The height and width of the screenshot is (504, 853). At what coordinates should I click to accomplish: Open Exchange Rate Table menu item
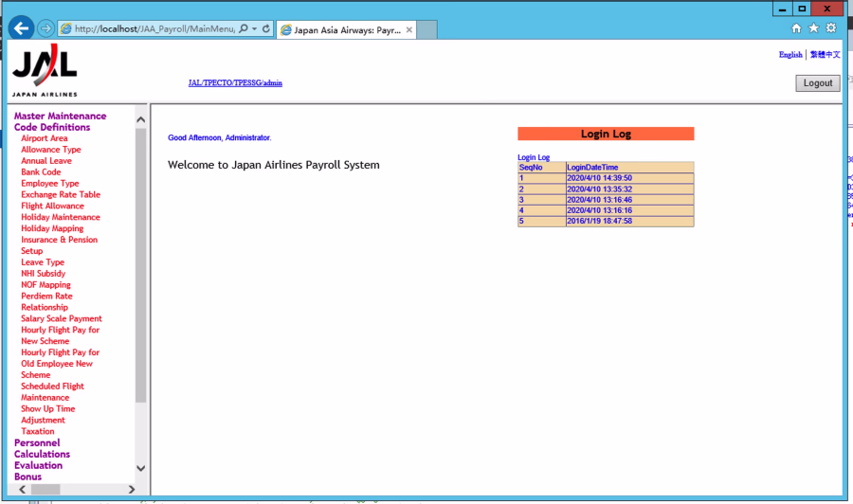pyautogui.click(x=61, y=195)
